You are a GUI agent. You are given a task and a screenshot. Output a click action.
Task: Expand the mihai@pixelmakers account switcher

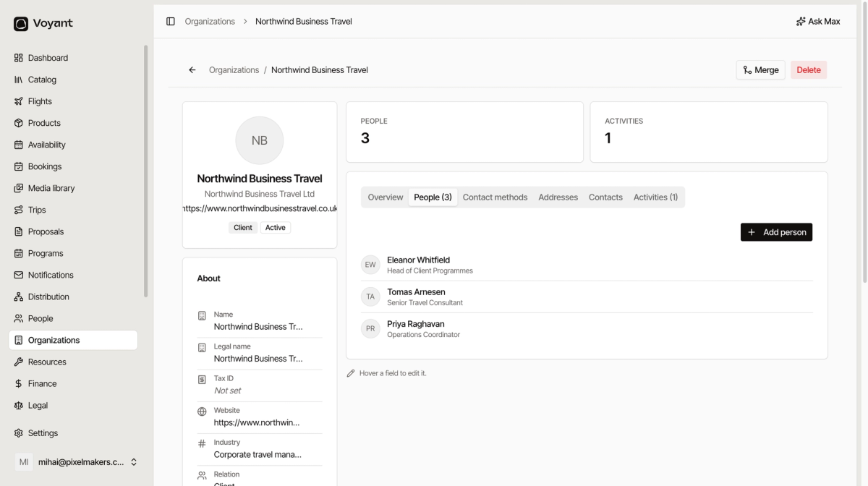pos(77,462)
